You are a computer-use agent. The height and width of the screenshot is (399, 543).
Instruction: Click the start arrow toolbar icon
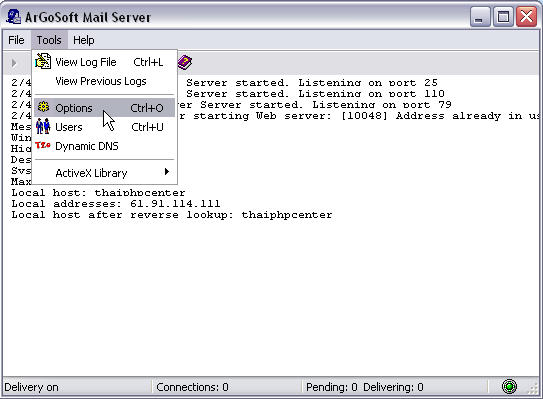(x=14, y=63)
